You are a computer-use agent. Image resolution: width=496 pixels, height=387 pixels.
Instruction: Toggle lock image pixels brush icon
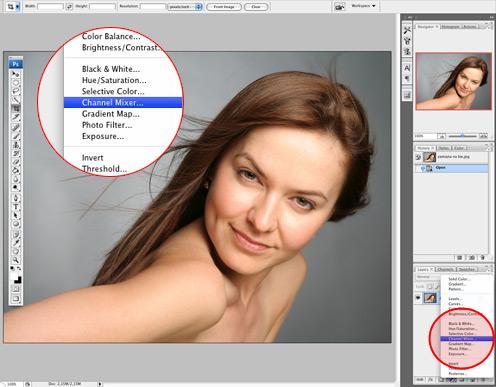(436, 286)
